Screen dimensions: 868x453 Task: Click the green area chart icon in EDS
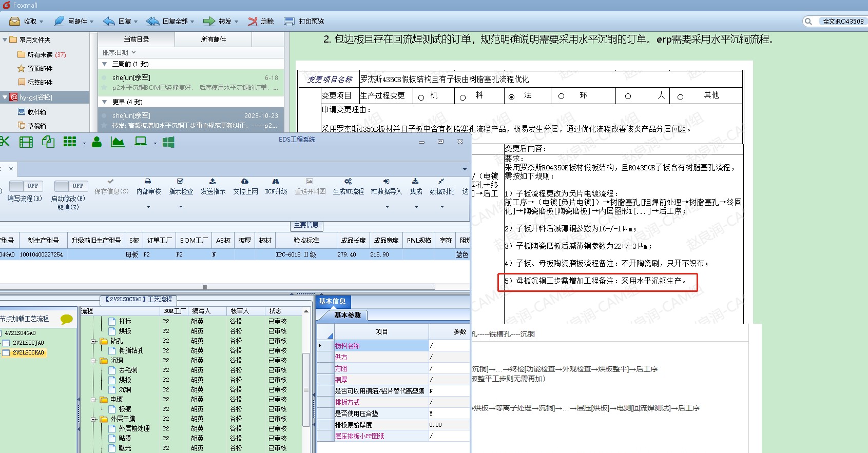click(x=118, y=142)
